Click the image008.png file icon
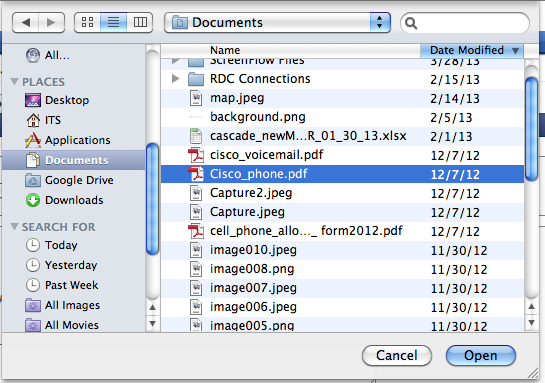The height and width of the screenshot is (383, 545). coord(196,269)
